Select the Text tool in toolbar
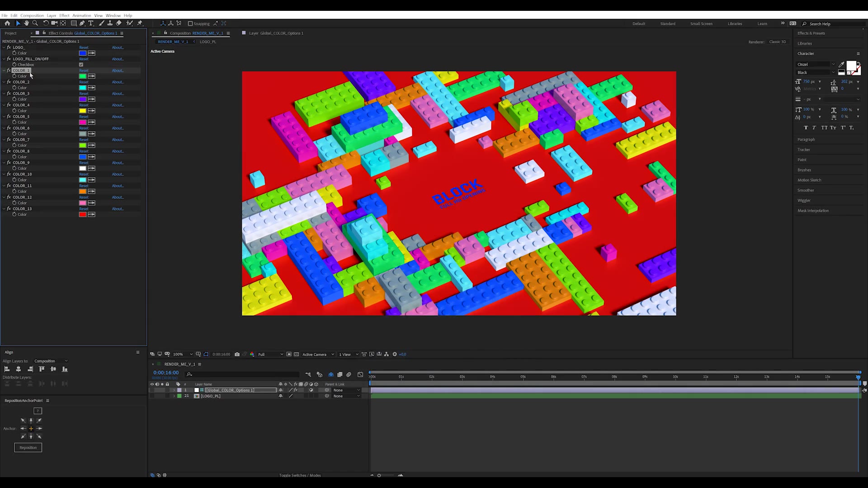This screenshot has height=488, width=868. coord(90,23)
